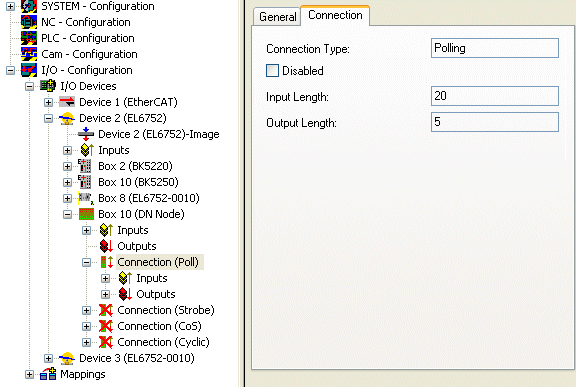Image resolution: width=576 pixels, height=387 pixels.
Task: Click the Input Length field
Action: click(x=494, y=96)
